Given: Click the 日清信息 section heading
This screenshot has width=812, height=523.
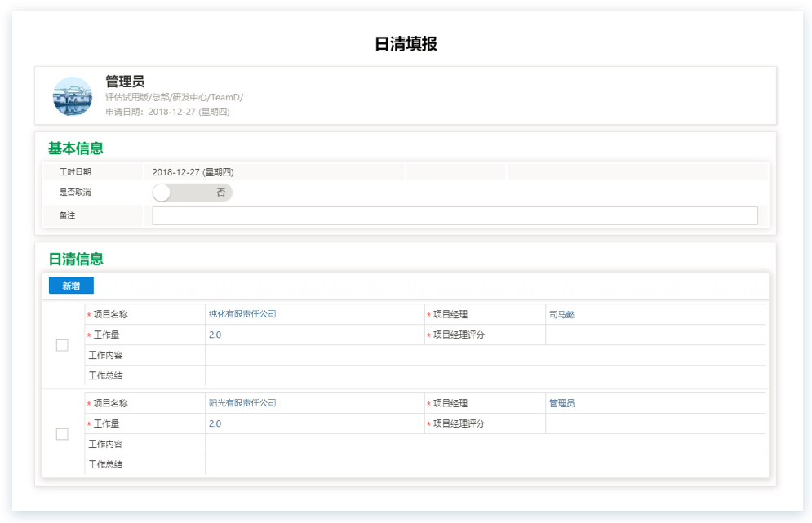Looking at the screenshot, I should pos(76,259).
